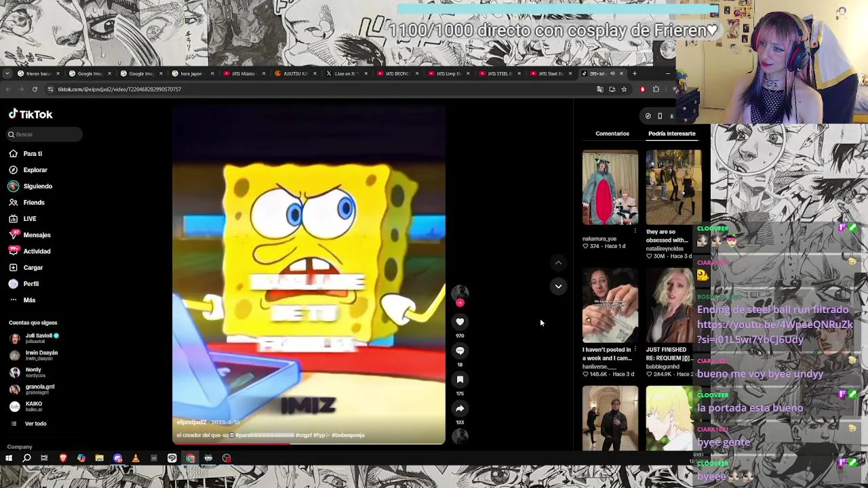
Task: Open options for nakamura_yue video
Action: tap(635, 232)
